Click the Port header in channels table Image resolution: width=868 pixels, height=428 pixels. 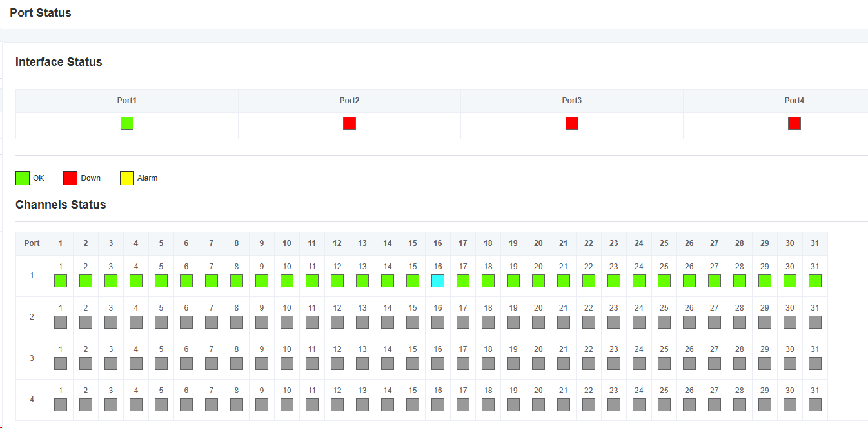(32, 243)
